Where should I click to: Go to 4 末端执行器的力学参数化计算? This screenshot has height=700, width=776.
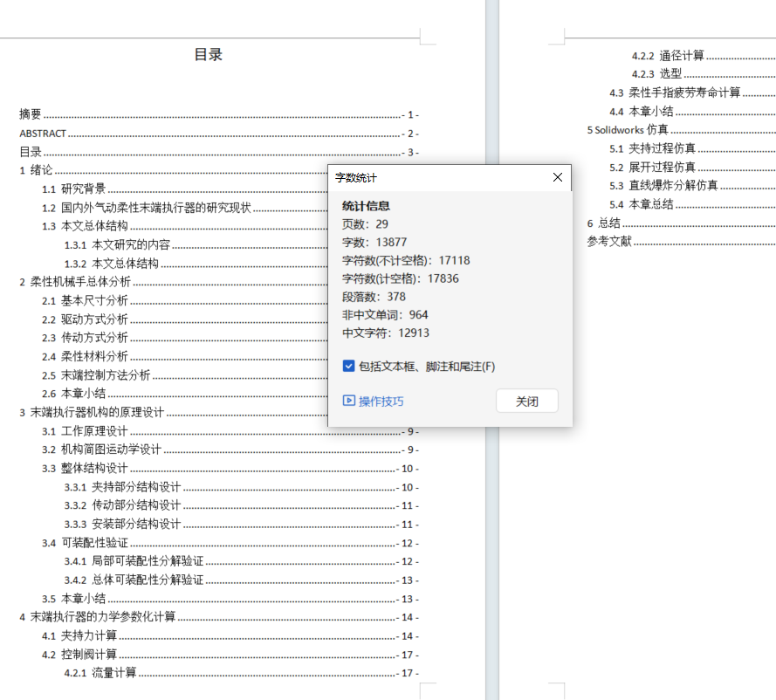(219, 617)
